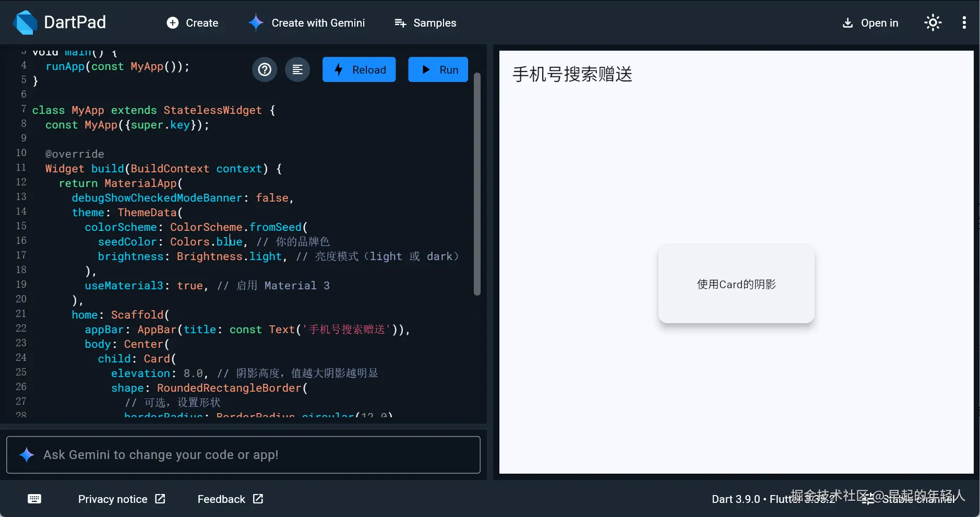Open the Privacy notice page
The image size is (980, 517).
point(113,499)
